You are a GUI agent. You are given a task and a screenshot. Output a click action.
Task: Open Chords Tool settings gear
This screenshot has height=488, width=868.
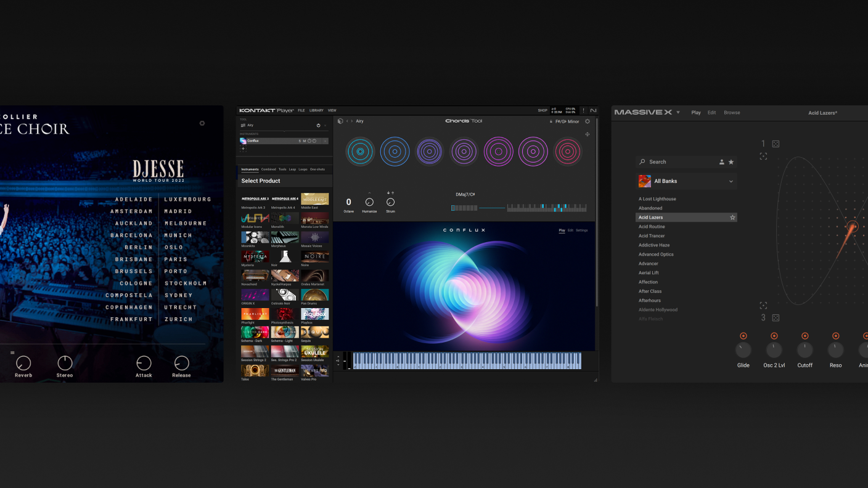click(x=588, y=121)
